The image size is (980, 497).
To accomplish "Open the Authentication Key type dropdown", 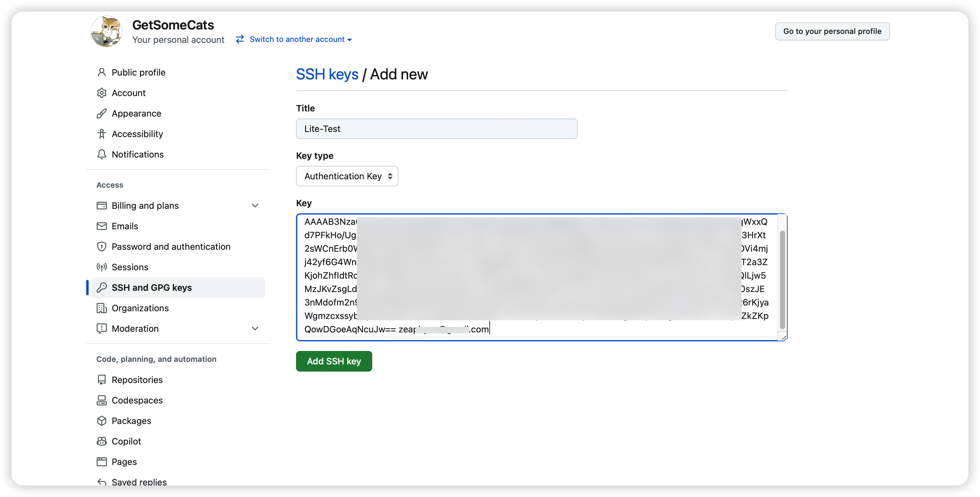I will tap(347, 176).
